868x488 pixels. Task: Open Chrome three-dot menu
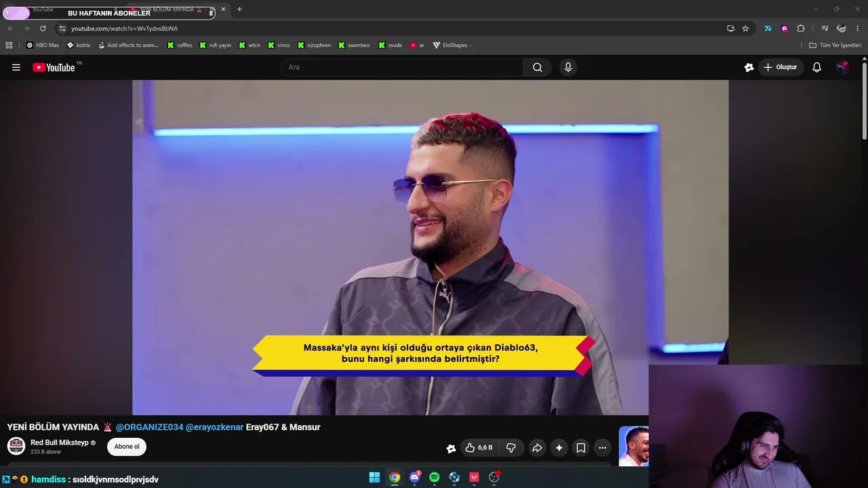point(858,28)
